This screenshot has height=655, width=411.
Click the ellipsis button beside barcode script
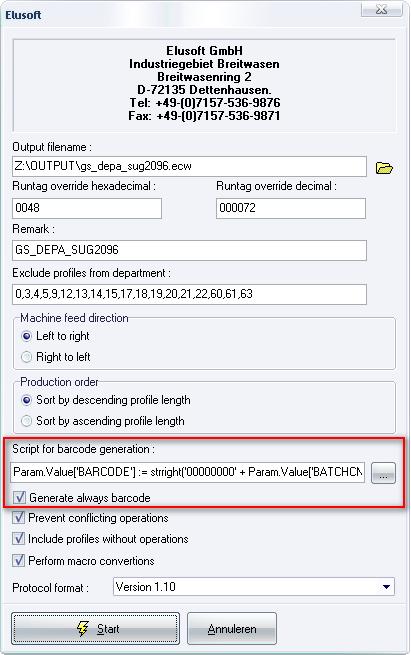(x=383, y=473)
